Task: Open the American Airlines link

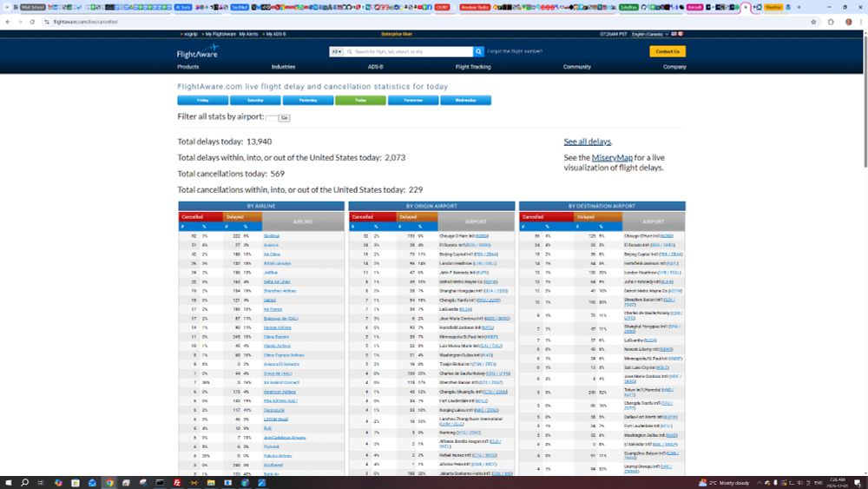Action: point(279,392)
